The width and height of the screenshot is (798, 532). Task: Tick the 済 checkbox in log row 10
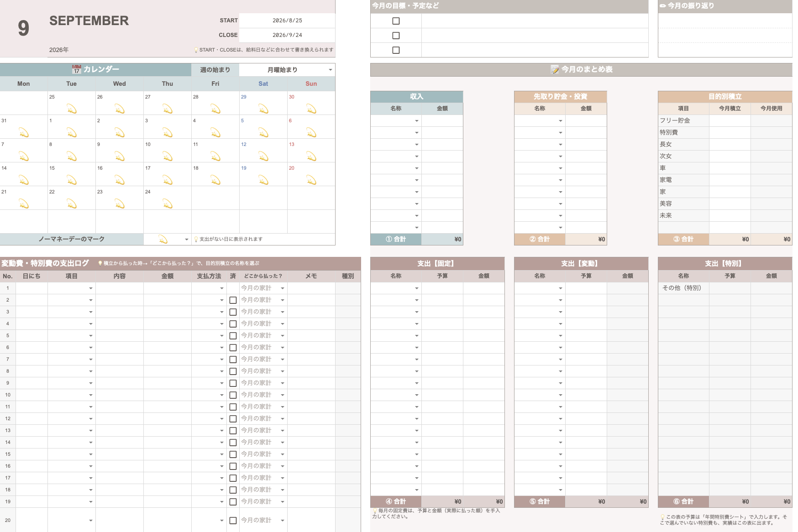point(233,395)
